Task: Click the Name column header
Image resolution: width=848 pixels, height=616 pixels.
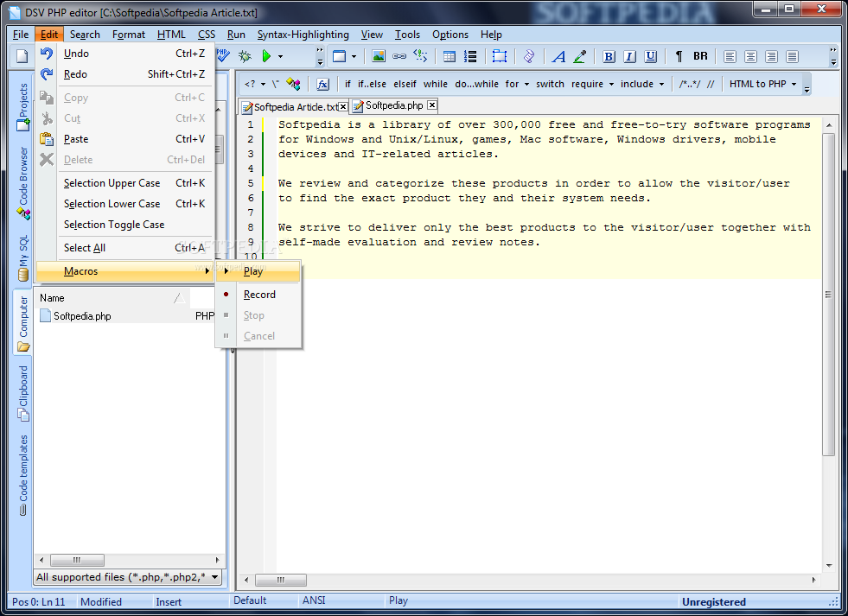Action: point(112,298)
